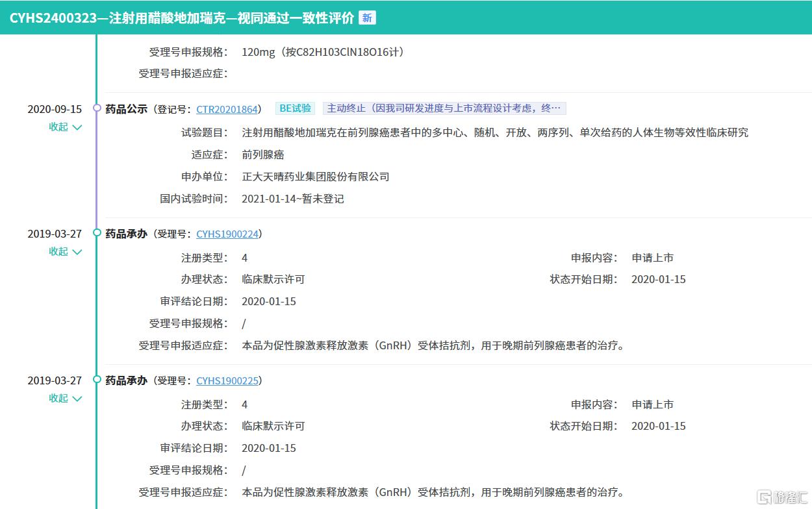This screenshot has width=812, height=509.
Task: Click the 主动终止 status tag
Action: pyautogui.click(x=444, y=108)
